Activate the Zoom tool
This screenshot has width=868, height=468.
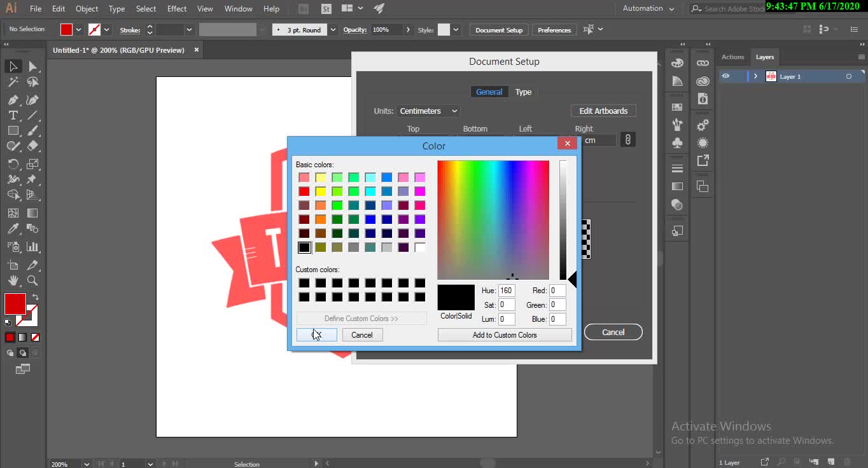coord(32,280)
